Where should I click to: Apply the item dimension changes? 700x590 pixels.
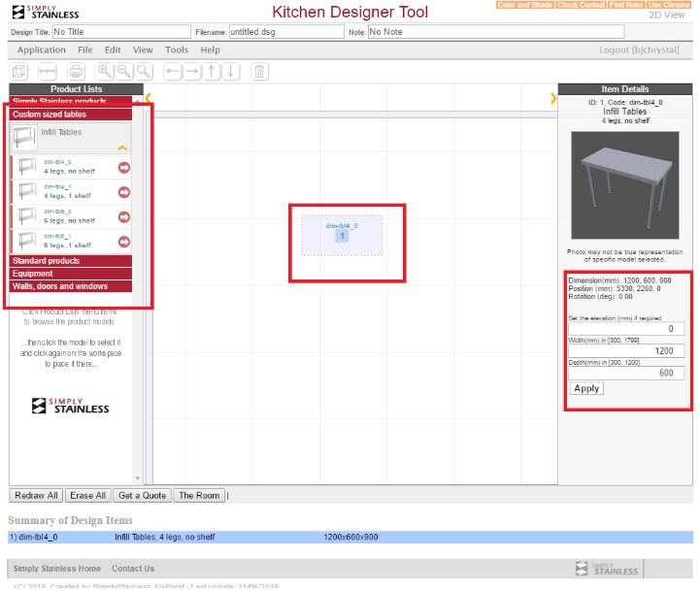pyautogui.click(x=586, y=388)
